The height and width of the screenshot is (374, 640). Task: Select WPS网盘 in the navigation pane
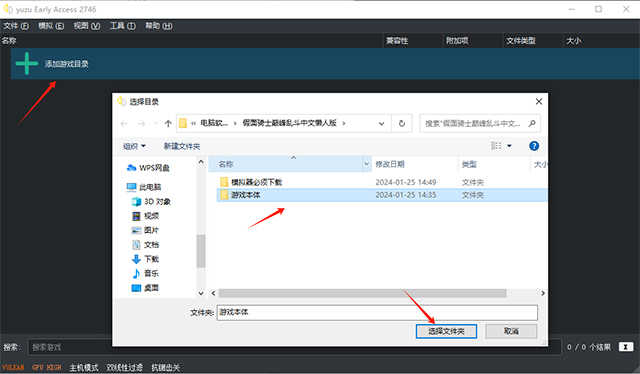(x=148, y=168)
